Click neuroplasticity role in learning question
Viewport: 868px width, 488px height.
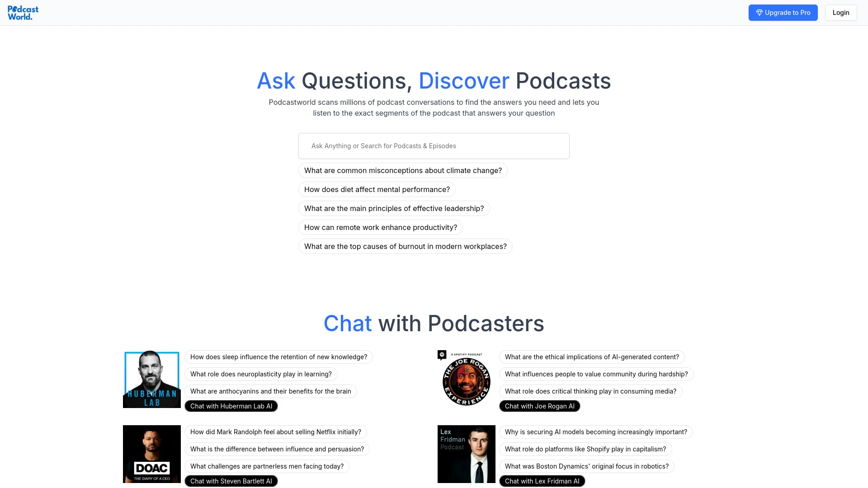261,374
